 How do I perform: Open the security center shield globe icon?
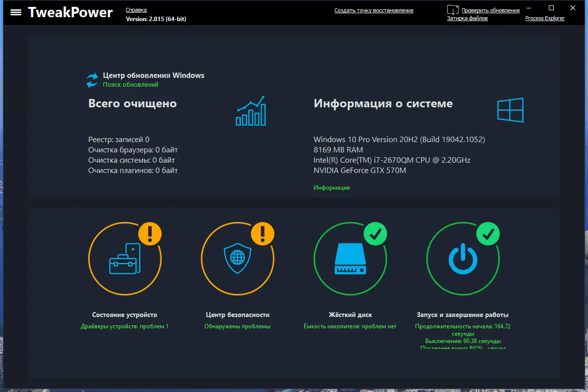point(238,260)
